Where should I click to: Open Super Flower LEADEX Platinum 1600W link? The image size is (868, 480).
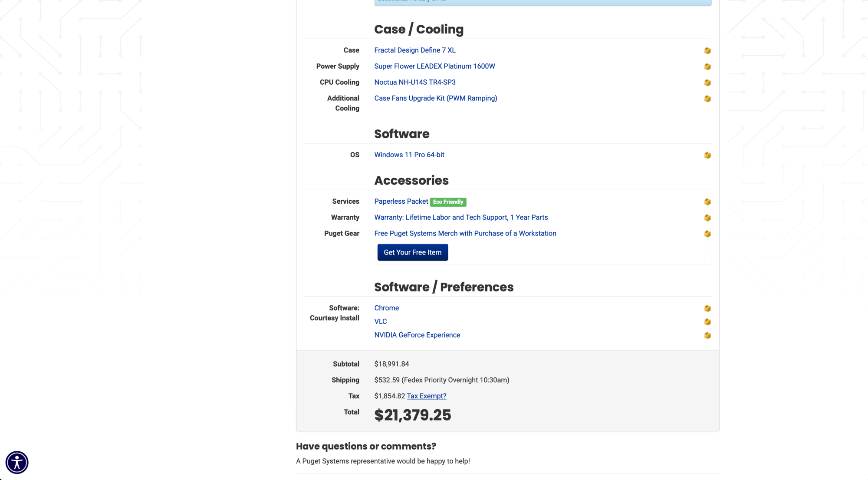(x=434, y=66)
